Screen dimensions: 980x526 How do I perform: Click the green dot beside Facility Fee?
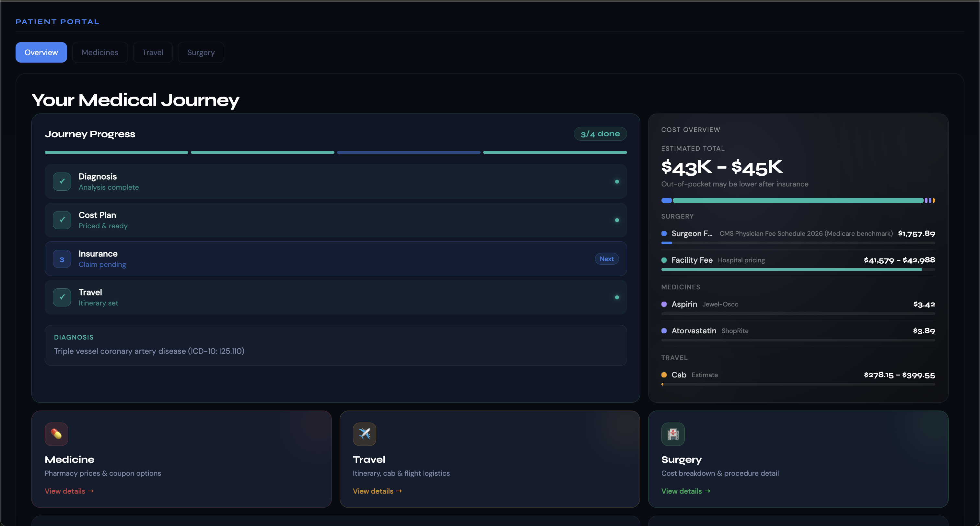pos(664,260)
